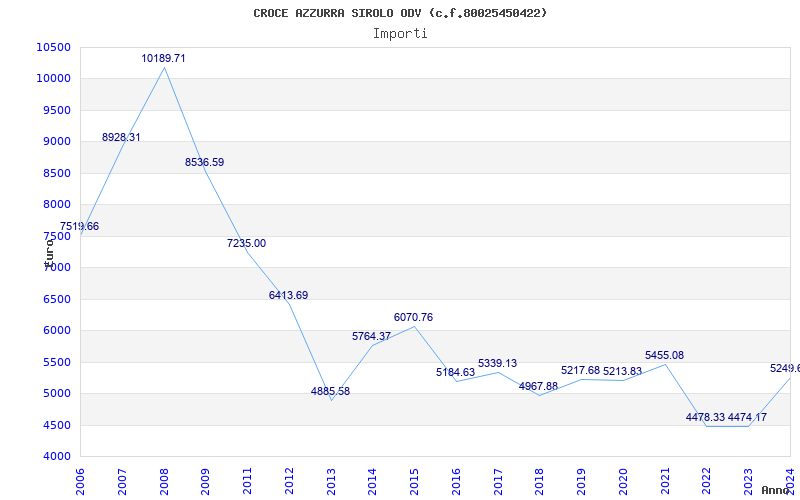Click the x-axis year label 2006
The width and height of the screenshot is (800, 500).
pos(80,481)
